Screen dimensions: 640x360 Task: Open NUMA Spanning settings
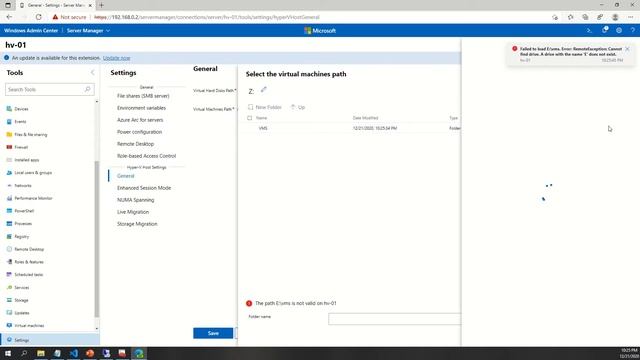[x=136, y=200]
